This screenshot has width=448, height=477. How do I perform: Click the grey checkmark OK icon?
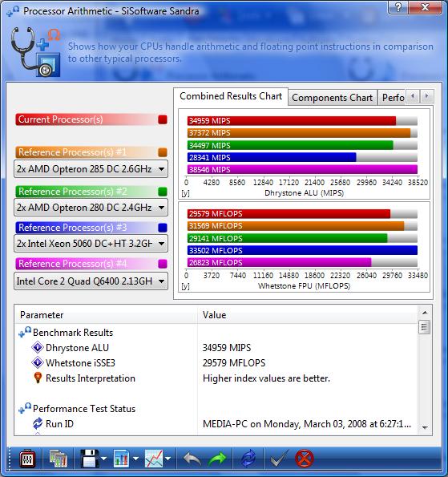(x=279, y=459)
